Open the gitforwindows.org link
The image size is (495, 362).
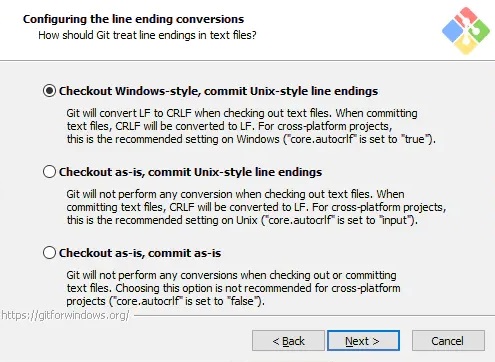pos(65,315)
